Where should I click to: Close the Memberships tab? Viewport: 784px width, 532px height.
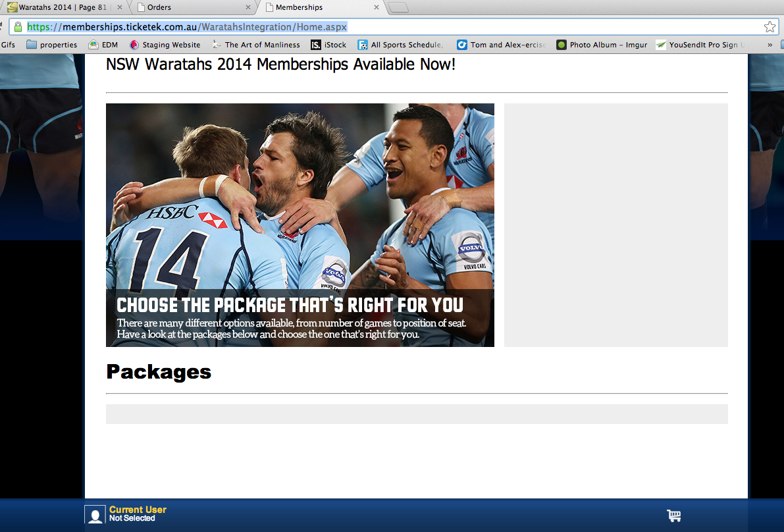coord(377,7)
